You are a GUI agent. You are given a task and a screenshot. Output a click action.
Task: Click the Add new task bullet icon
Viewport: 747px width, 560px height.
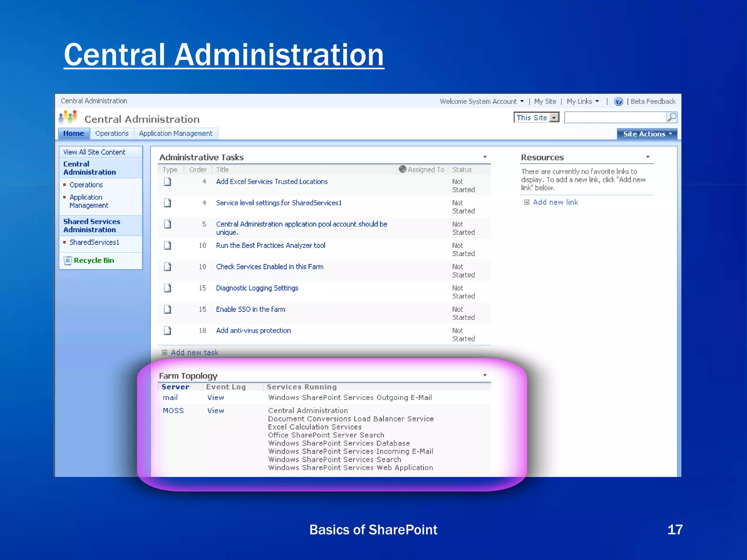coord(165,353)
